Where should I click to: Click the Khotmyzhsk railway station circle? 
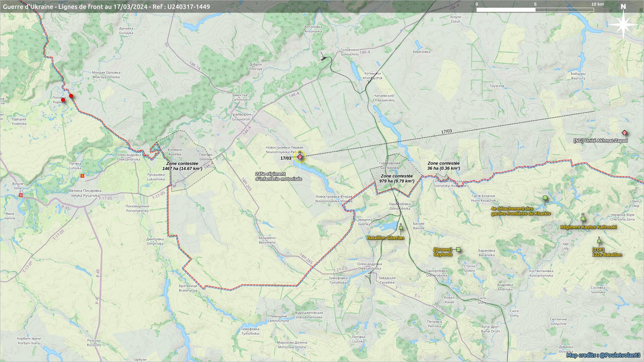[x=372, y=78]
